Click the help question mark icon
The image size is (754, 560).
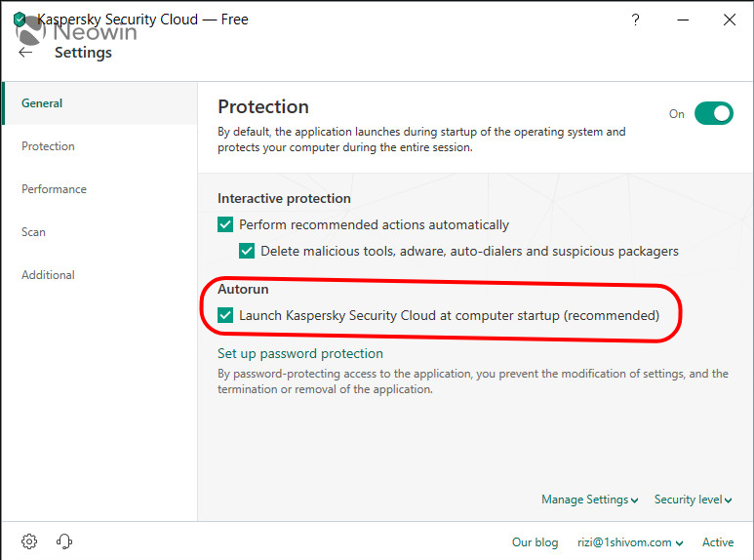635,20
